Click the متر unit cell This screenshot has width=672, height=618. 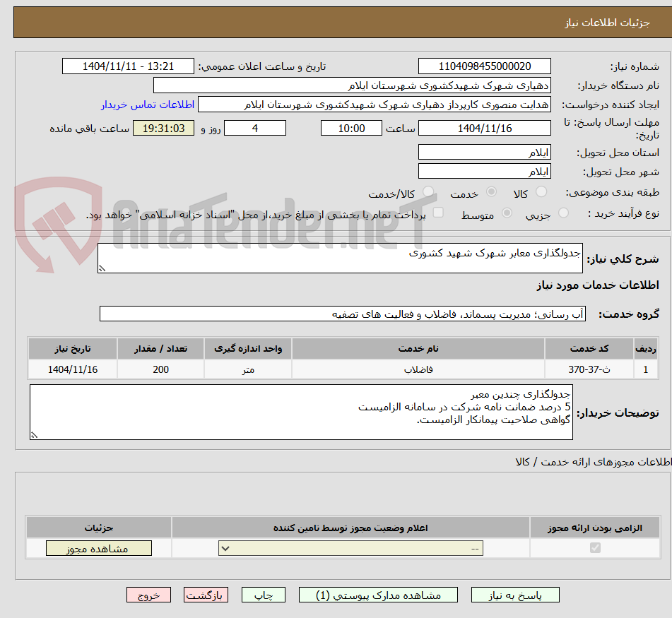(x=248, y=369)
